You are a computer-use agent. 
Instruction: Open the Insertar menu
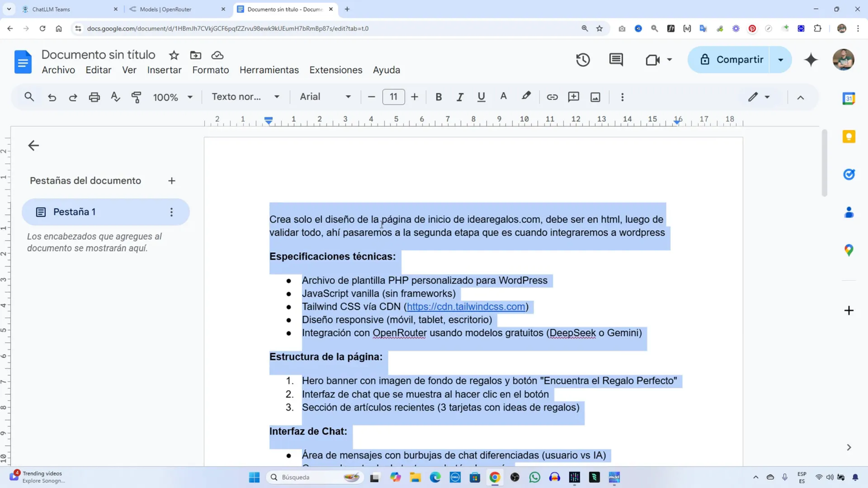(x=164, y=70)
